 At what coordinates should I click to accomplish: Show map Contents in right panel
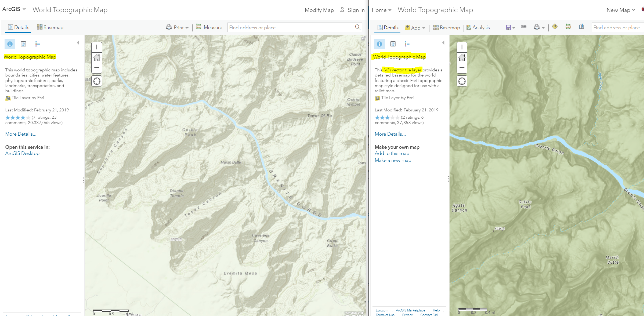(x=393, y=44)
